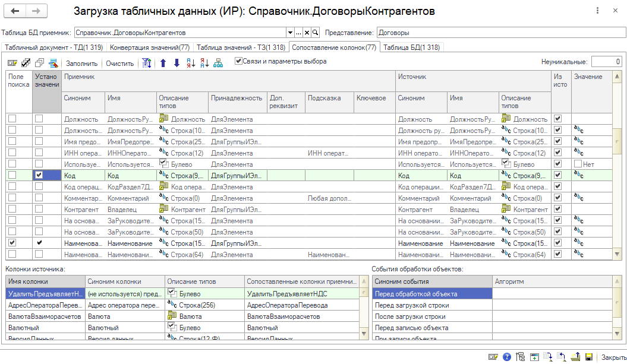This screenshot has width=627, height=364.
Task: Click the blue move-up arrow icon
Action: click(x=163, y=63)
